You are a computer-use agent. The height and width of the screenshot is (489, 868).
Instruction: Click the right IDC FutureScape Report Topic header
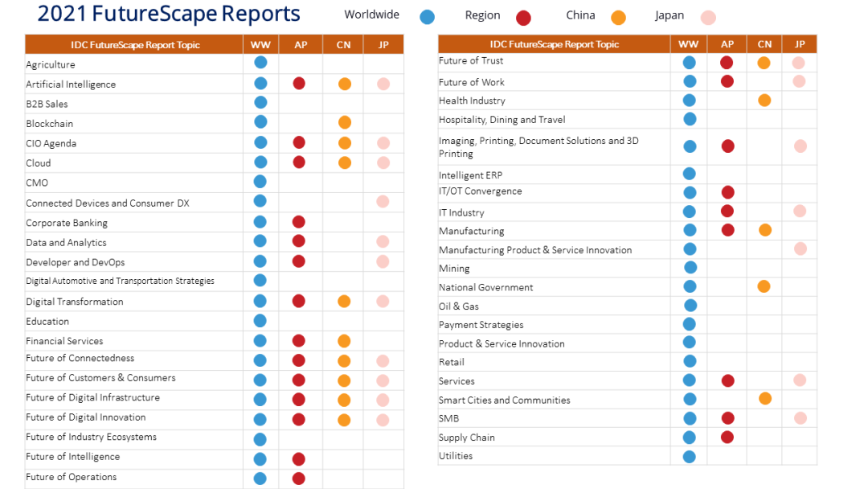pos(554,44)
